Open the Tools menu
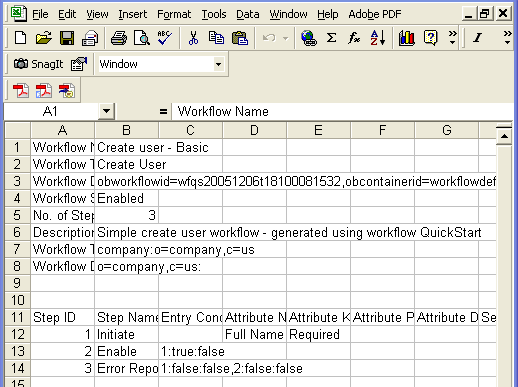The image size is (518, 387). pyautogui.click(x=214, y=14)
